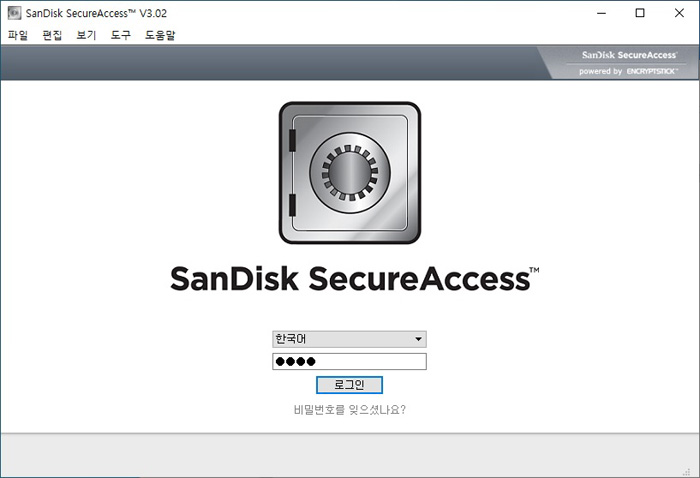Expand the language selector using its arrow
The image size is (700, 478).
418,339
